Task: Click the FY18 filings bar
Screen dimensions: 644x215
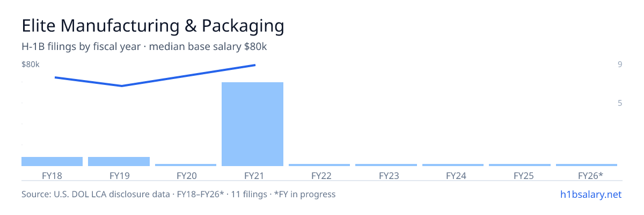Action: pyautogui.click(x=52, y=161)
